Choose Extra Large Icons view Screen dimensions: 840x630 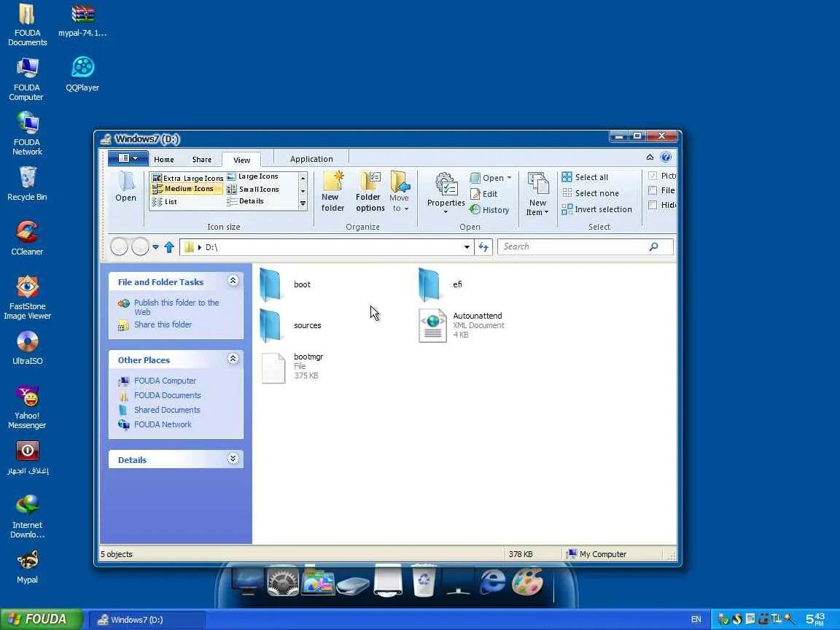187,178
